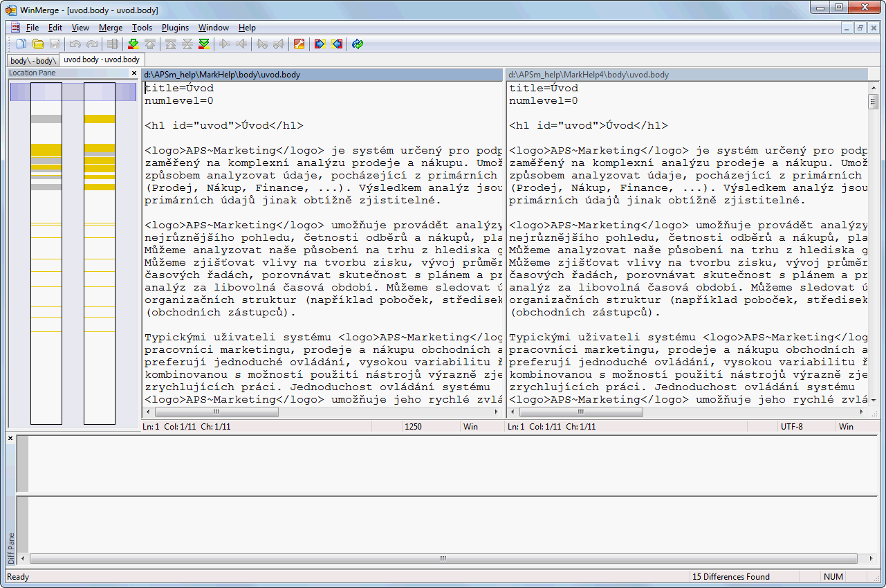The image size is (886, 588).
Task: Click the left bar in Location Pane
Action: (46, 253)
